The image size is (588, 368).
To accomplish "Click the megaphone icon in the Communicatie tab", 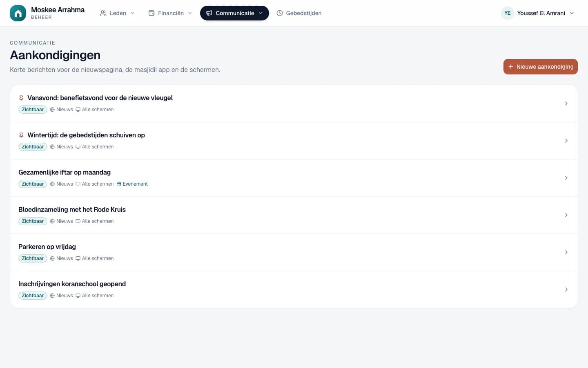I will [x=209, y=13].
